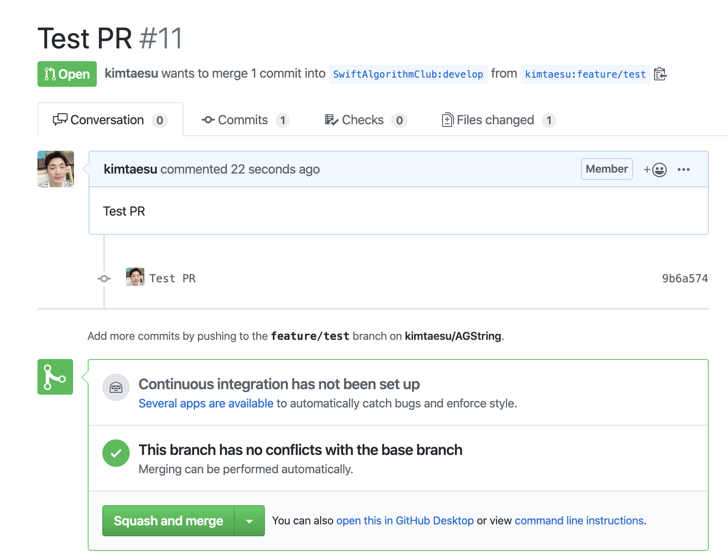Click the kimtaesu/AGString repository name text
Screen dimensions: 728x560
453,336
